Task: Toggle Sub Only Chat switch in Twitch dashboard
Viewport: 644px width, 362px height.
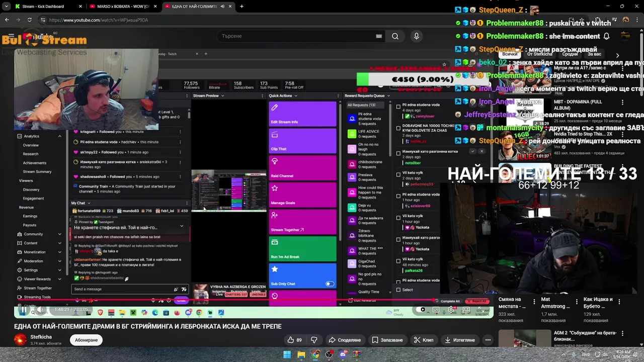Action: [330, 284]
